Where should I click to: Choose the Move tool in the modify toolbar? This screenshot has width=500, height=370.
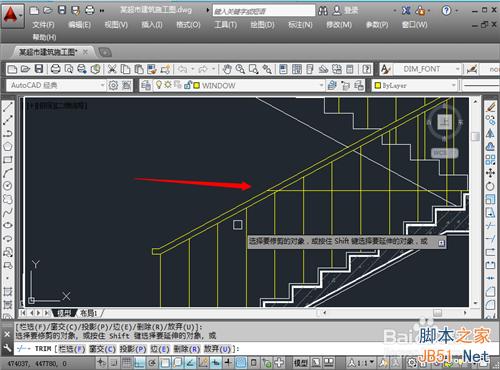tap(490, 173)
